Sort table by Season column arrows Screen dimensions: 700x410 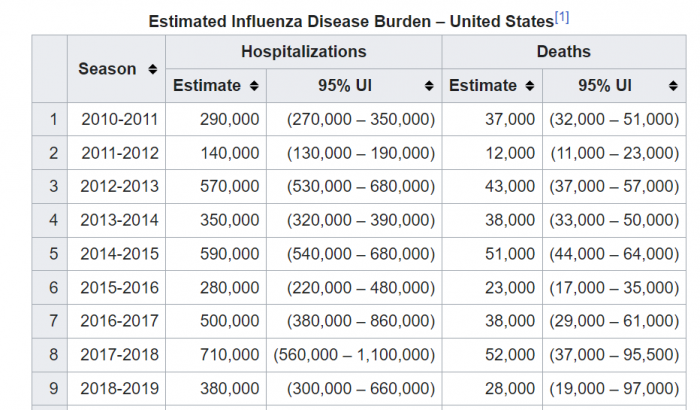(x=152, y=69)
